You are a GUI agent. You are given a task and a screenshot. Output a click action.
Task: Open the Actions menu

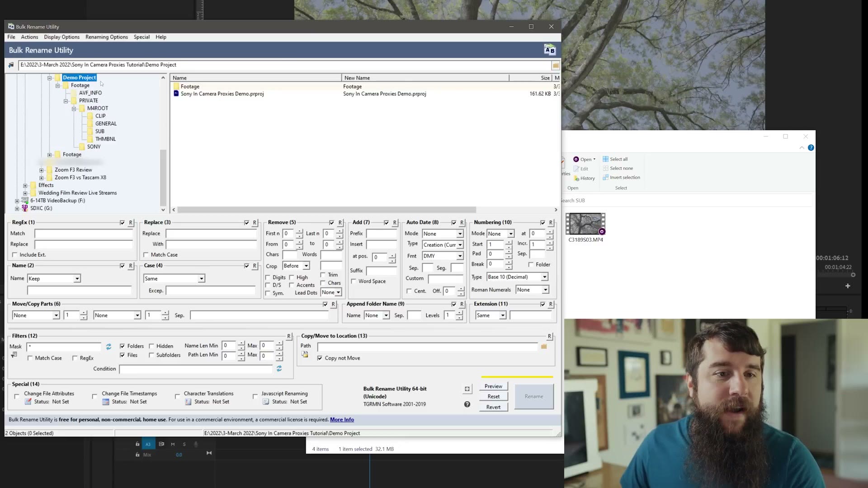tap(29, 37)
